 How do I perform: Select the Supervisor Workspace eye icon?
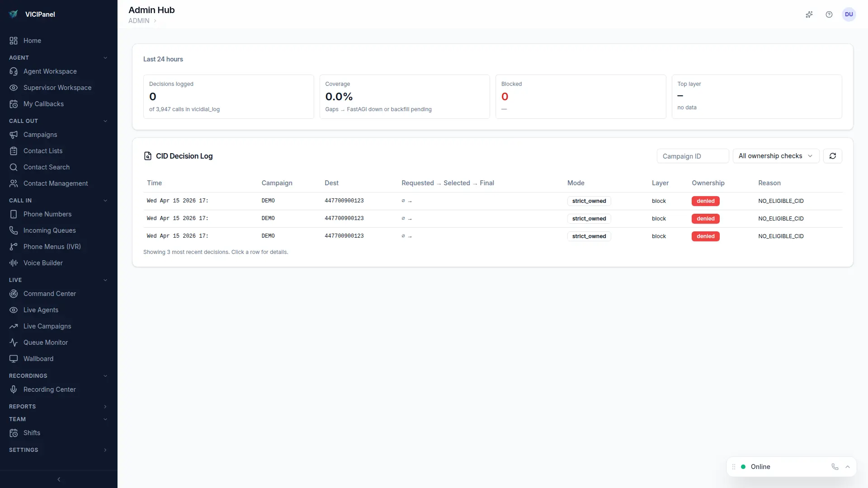coord(14,88)
